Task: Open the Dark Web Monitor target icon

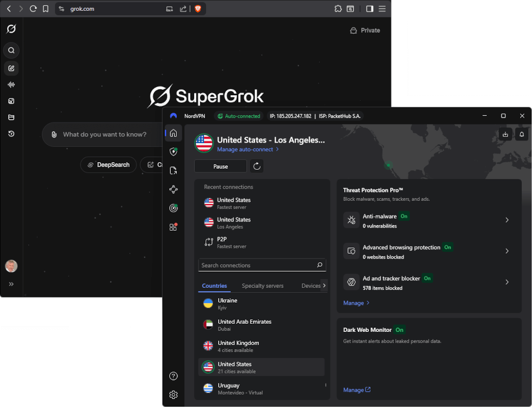Action: click(173, 208)
